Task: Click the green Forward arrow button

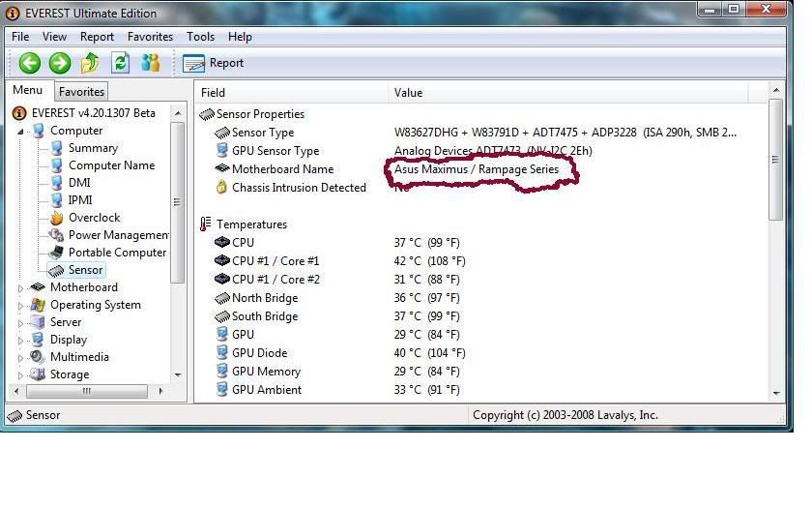Action: pos(60,63)
